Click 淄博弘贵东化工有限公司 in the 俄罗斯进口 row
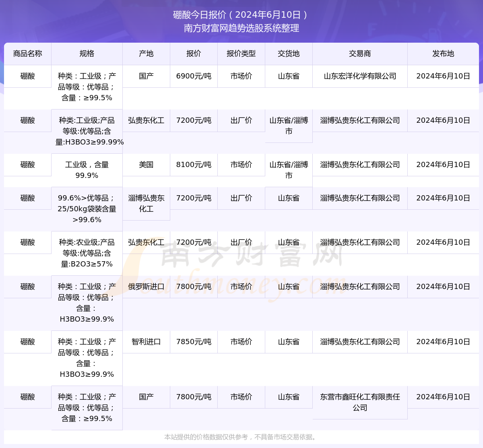Image resolution: width=483 pixels, height=448 pixels. [360, 287]
